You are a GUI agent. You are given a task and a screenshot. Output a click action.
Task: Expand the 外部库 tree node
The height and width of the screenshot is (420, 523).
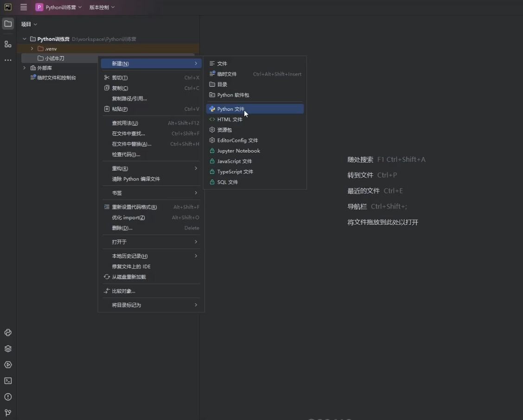[x=24, y=68]
